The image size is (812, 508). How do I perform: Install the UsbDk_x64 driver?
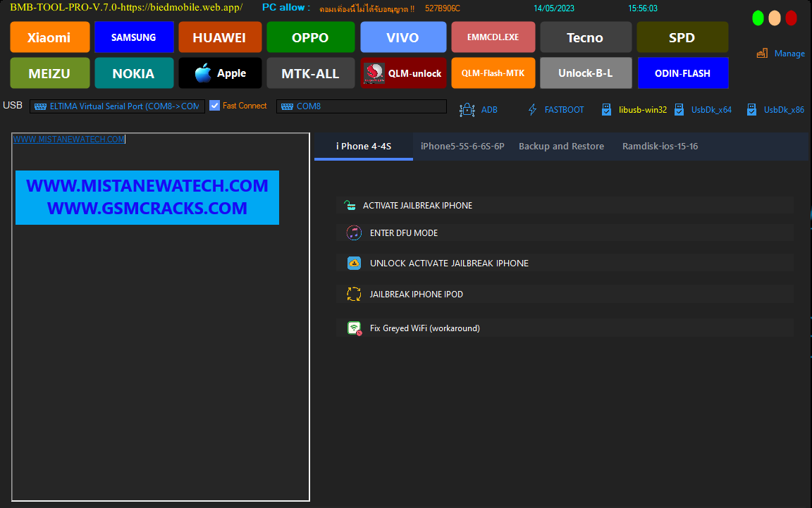[x=711, y=110]
